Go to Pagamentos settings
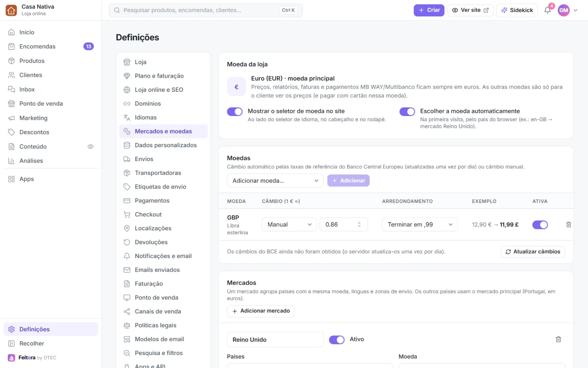This screenshot has width=588, height=368. coord(163,201)
